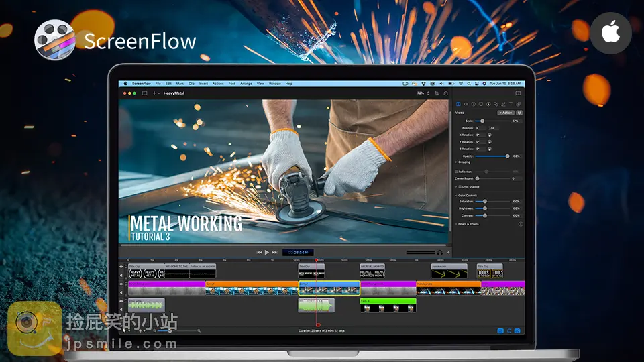Click the Opacity slider handle
The width and height of the screenshot is (644, 362).
[506, 156]
